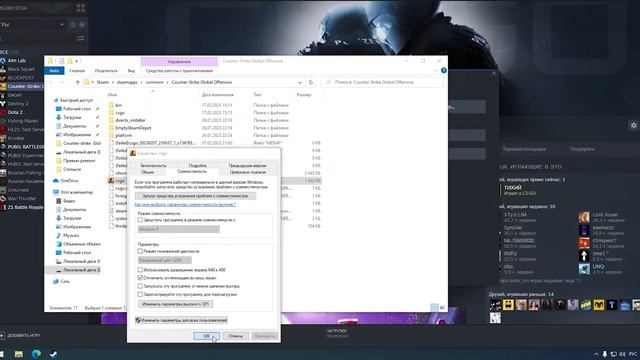640x360 pixels.
Task: Click the Explorer search field
Action: click(382, 82)
